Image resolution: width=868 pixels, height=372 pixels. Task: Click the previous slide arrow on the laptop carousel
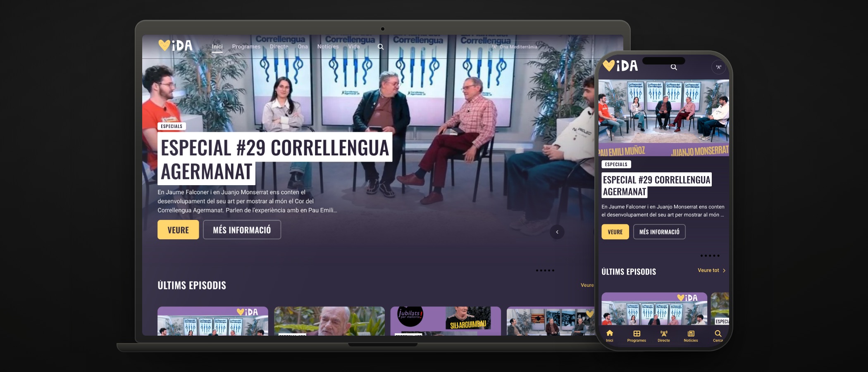tap(557, 232)
